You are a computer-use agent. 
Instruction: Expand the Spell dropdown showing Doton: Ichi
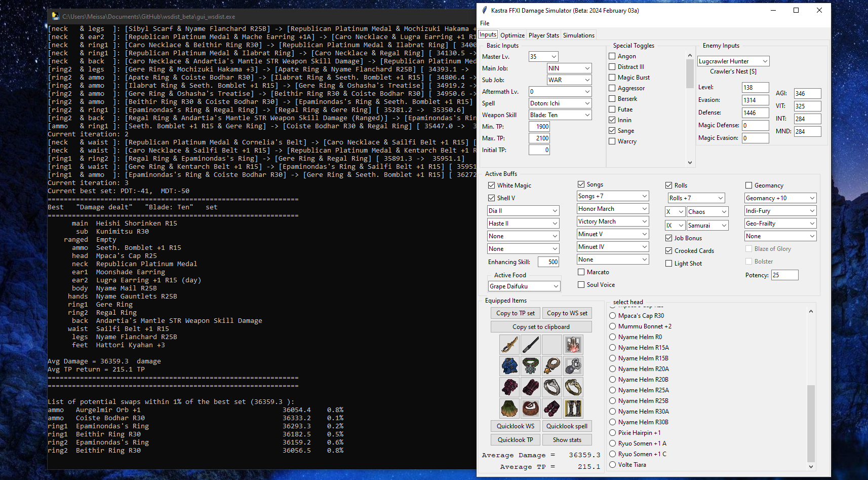(560, 103)
